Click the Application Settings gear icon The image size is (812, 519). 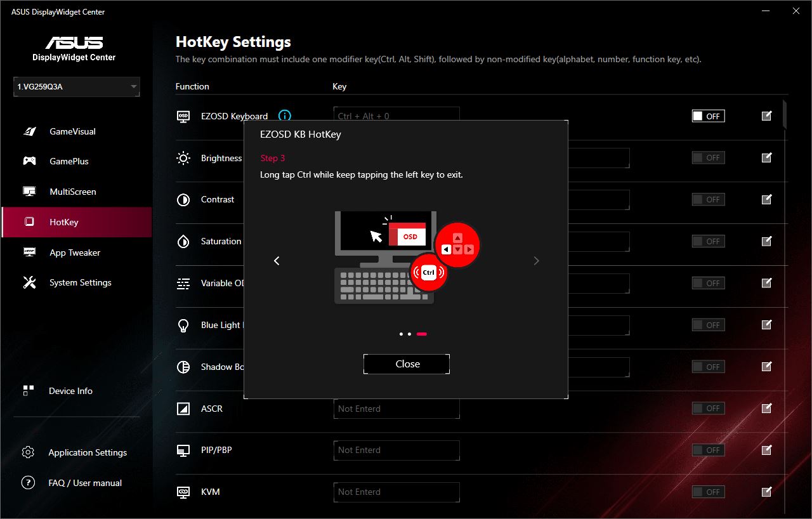pos(28,452)
